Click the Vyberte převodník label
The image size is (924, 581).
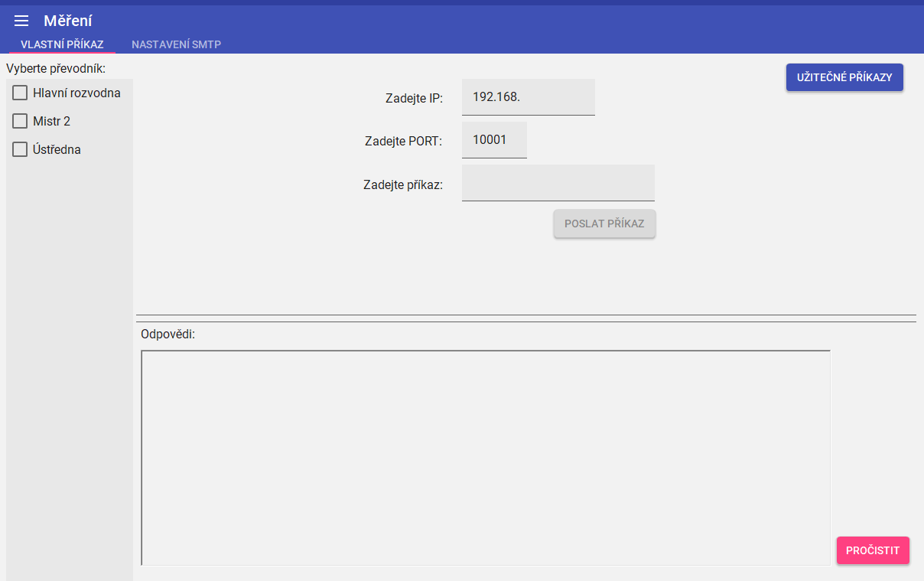click(x=56, y=69)
